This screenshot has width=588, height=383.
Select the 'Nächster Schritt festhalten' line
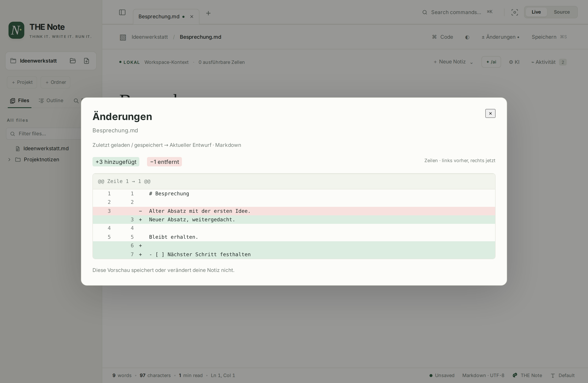click(294, 254)
